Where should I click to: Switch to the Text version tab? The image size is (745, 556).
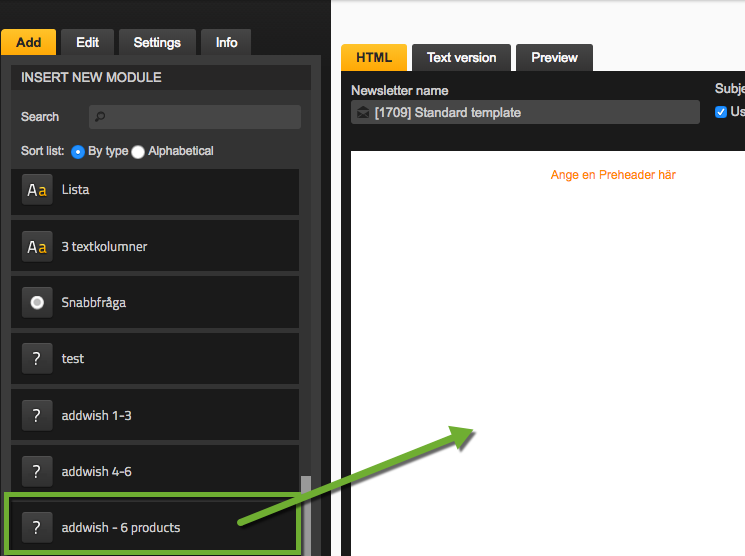[x=461, y=58]
